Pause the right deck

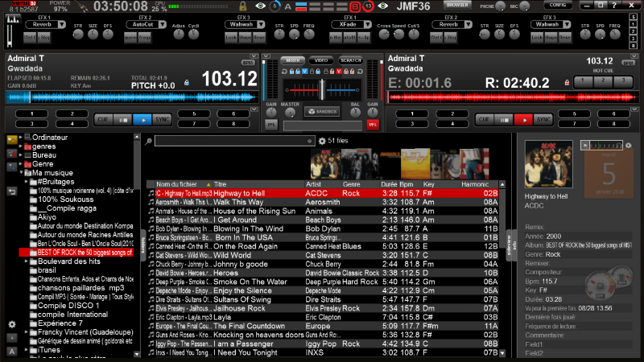click(x=504, y=119)
